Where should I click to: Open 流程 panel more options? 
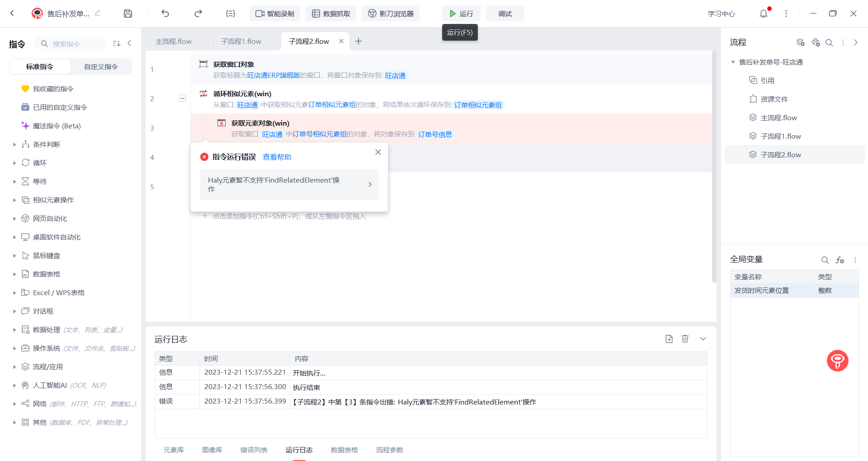click(x=843, y=42)
